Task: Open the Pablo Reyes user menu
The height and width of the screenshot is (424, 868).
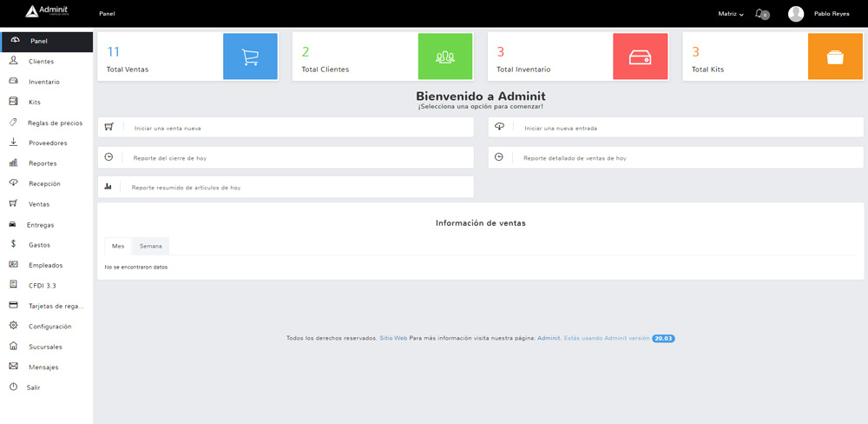Action: point(832,14)
